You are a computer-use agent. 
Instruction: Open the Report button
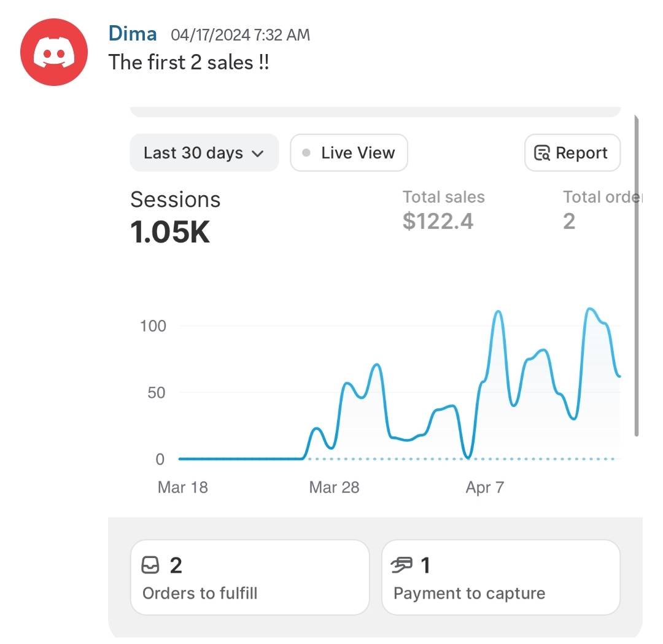tap(572, 153)
